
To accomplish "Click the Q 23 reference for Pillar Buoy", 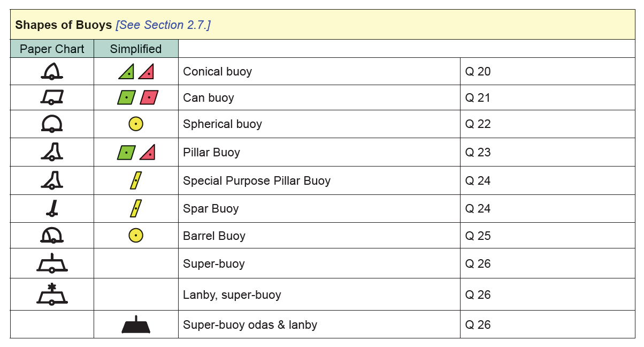I will pos(478,152).
